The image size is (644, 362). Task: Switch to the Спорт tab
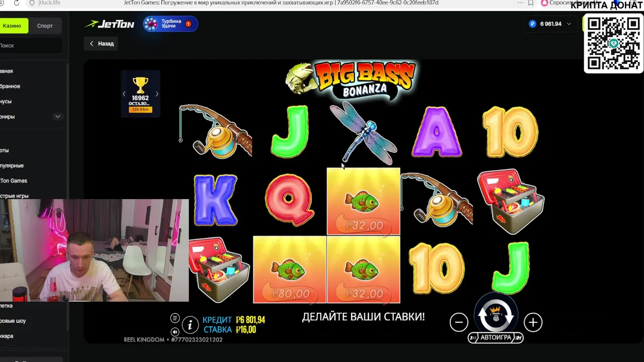45,26
